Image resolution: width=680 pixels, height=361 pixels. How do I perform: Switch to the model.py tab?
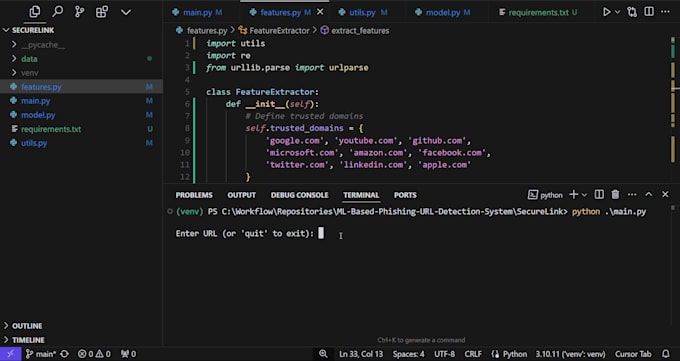[442, 13]
